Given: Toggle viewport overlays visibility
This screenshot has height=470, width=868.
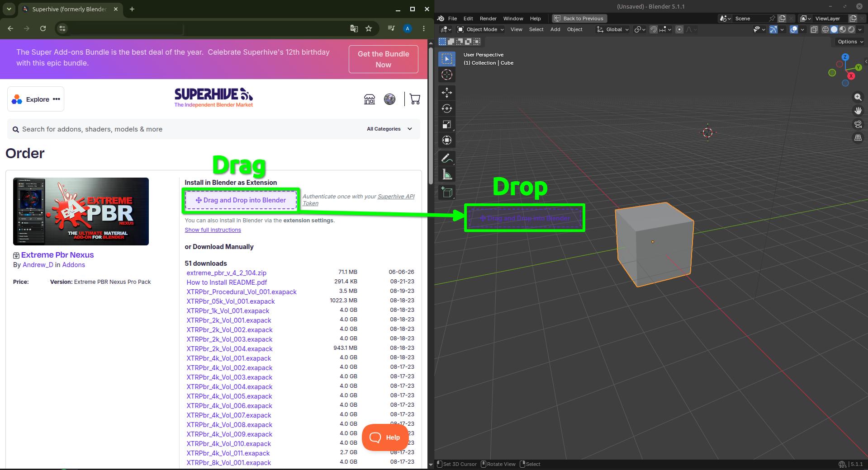Looking at the screenshot, I should (x=794, y=29).
